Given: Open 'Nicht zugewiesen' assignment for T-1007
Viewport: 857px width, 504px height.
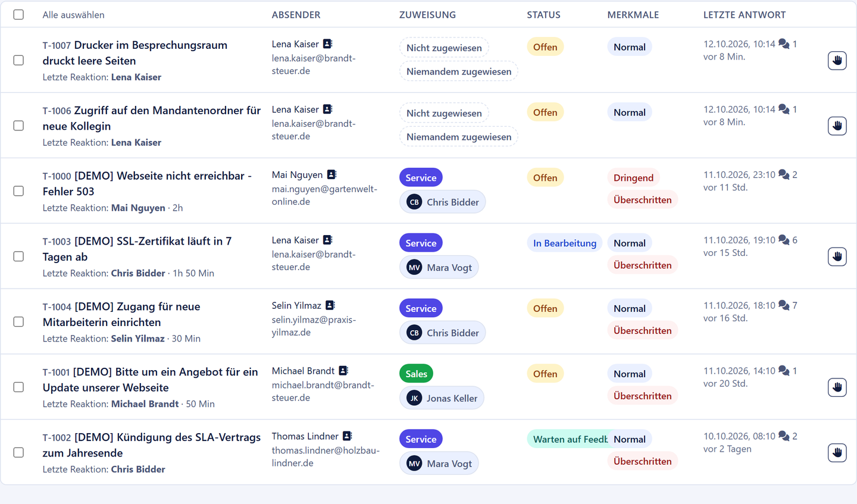Looking at the screenshot, I should click(x=444, y=48).
